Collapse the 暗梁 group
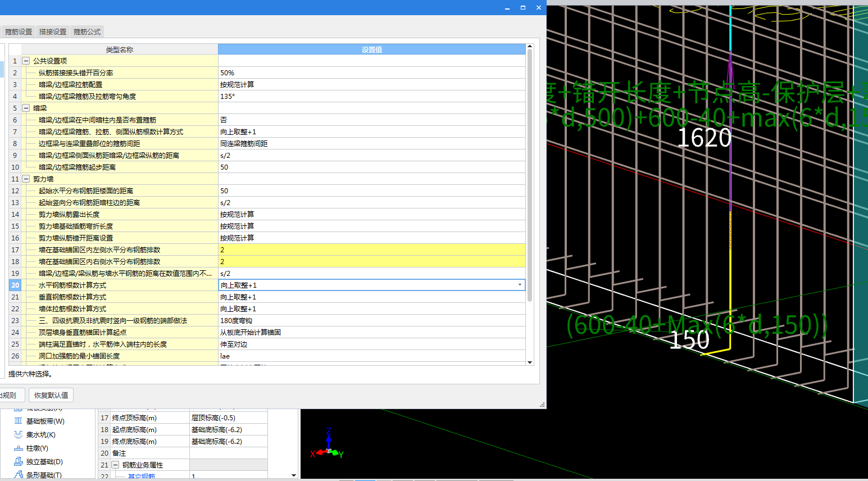Image resolution: width=868 pixels, height=481 pixels. pyautogui.click(x=26, y=108)
